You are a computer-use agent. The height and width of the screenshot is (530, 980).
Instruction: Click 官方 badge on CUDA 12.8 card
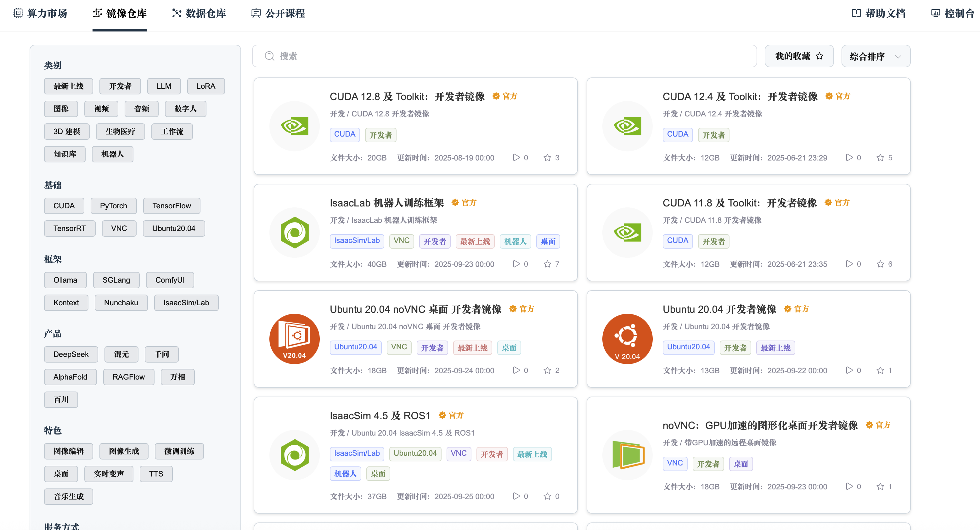click(505, 96)
